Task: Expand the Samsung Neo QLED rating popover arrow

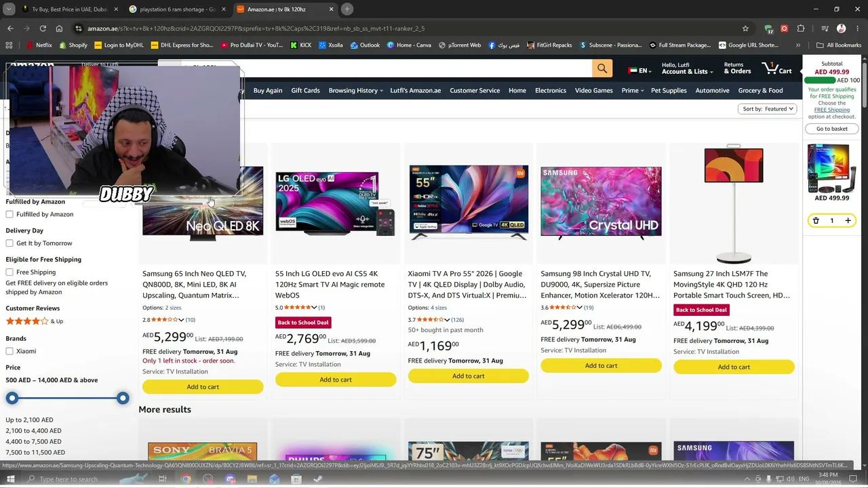Action: 181,320
